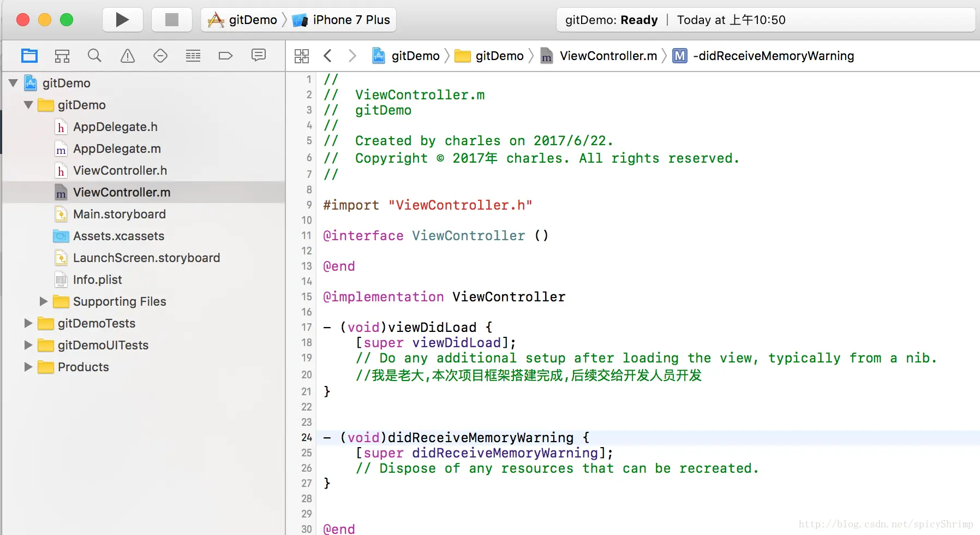980x535 pixels.
Task: Click the [super didReceiveMemoryWarning] call
Action: 485,453
